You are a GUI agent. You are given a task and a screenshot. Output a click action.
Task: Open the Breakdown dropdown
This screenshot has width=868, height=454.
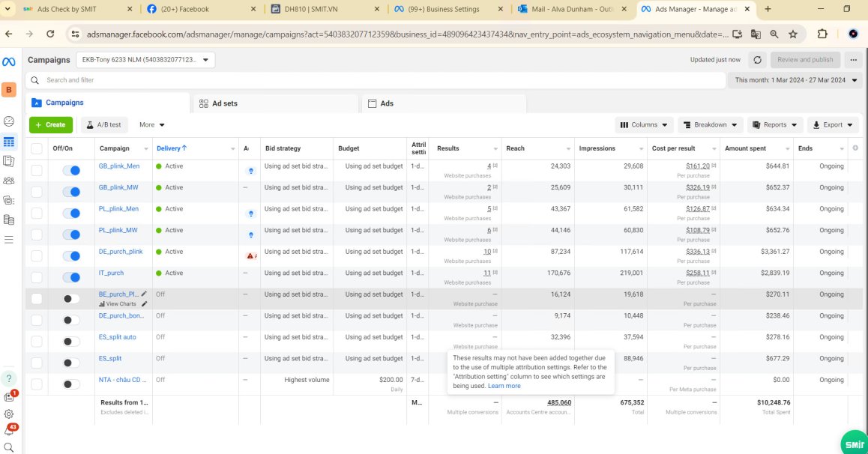tap(711, 125)
